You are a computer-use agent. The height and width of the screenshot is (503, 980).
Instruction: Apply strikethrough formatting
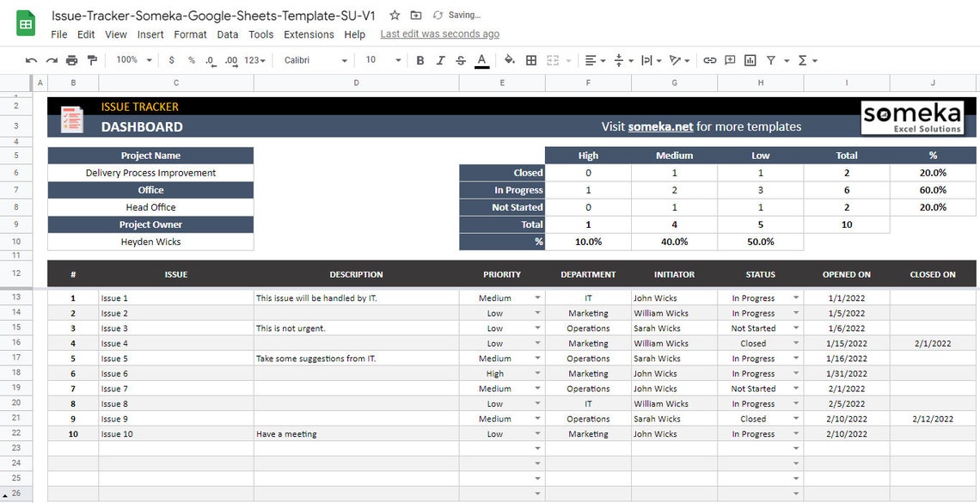coord(462,60)
